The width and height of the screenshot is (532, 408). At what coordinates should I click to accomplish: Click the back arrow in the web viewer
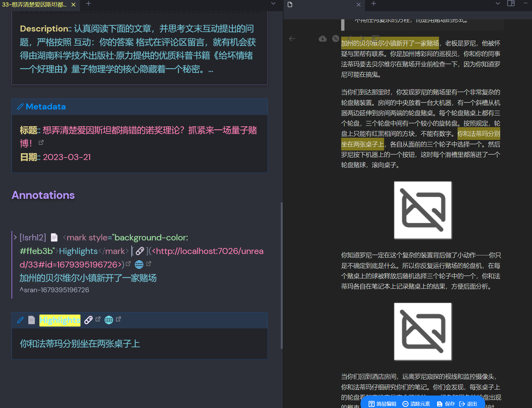292,39
